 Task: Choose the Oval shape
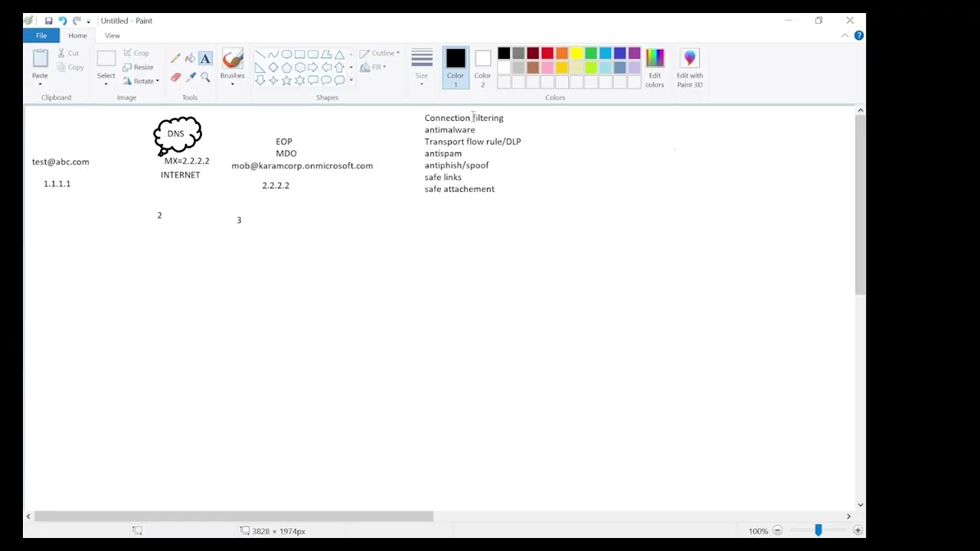[286, 54]
